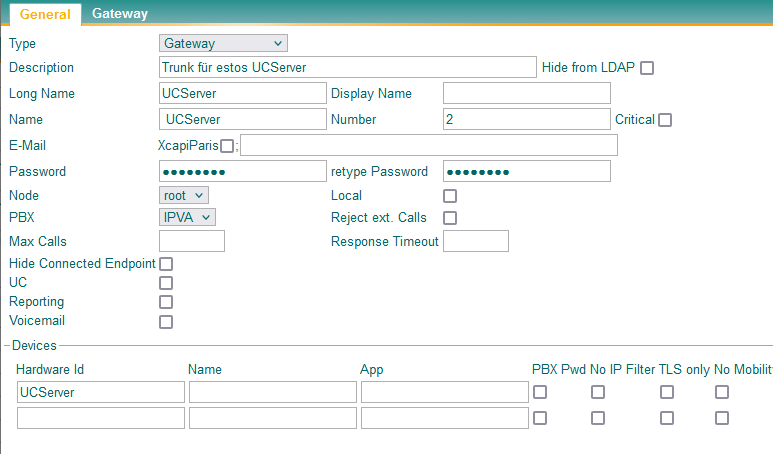Enable Hide from LDAP checkbox

(x=647, y=68)
